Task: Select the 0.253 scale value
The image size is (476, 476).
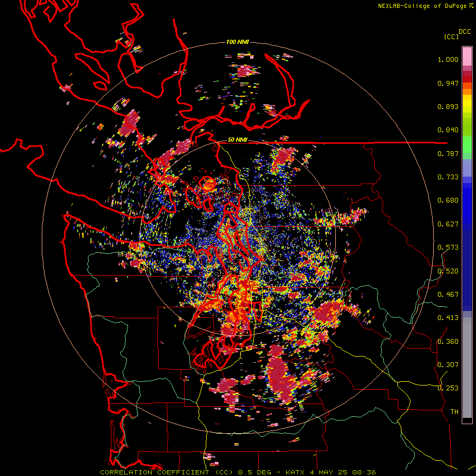Action: click(x=448, y=388)
